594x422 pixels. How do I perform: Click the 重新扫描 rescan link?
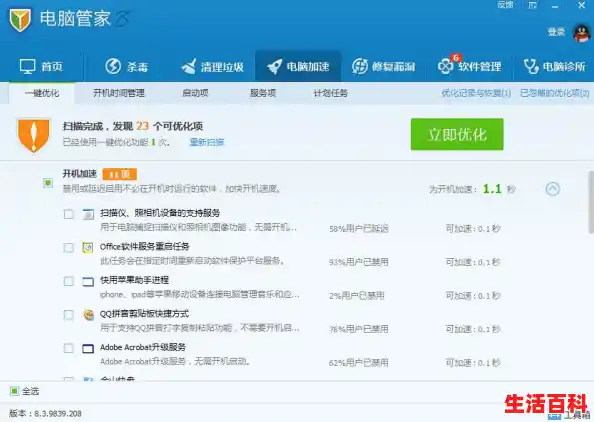pyautogui.click(x=206, y=142)
